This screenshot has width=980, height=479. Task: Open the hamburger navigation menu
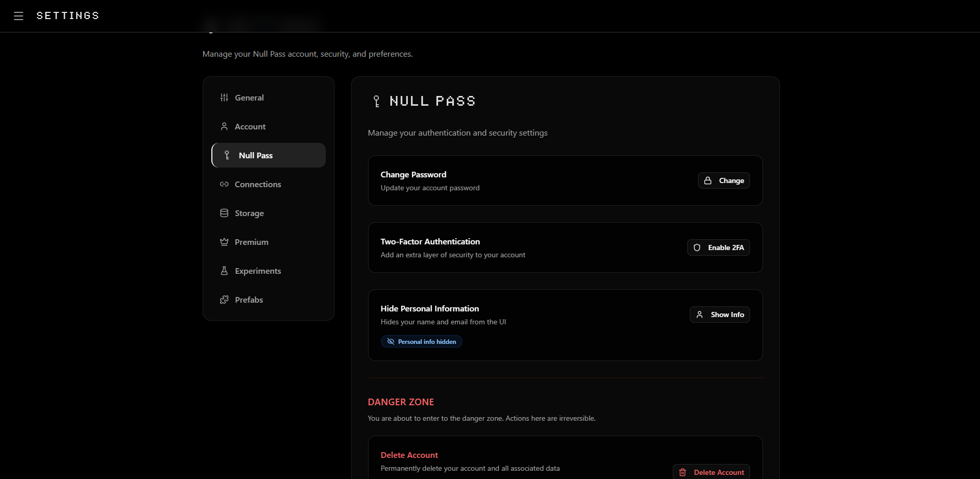tap(19, 15)
